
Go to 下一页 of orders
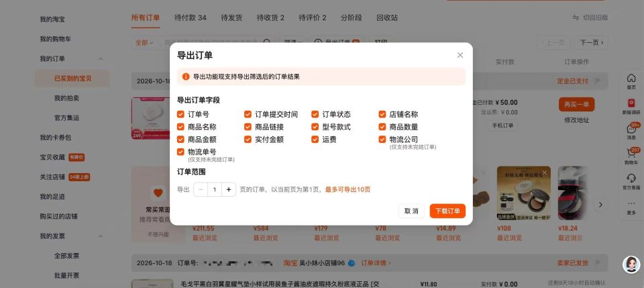tap(592, 42)
